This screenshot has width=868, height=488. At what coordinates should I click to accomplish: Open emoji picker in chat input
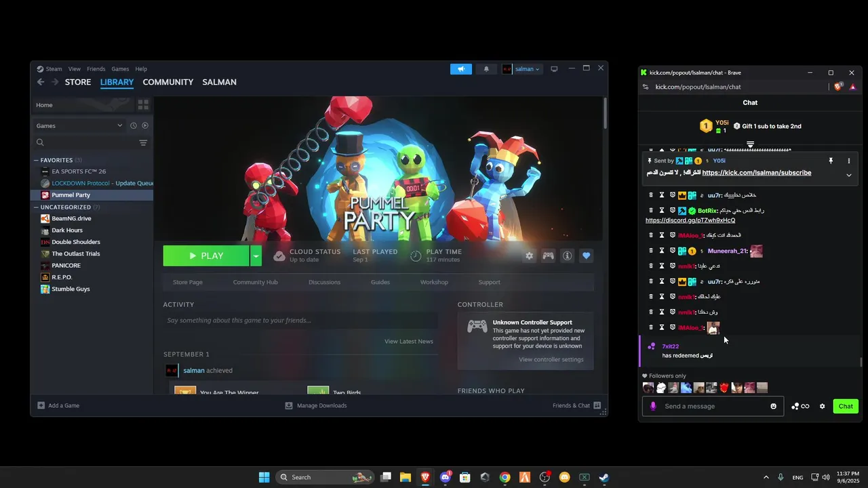click(773, 406)
